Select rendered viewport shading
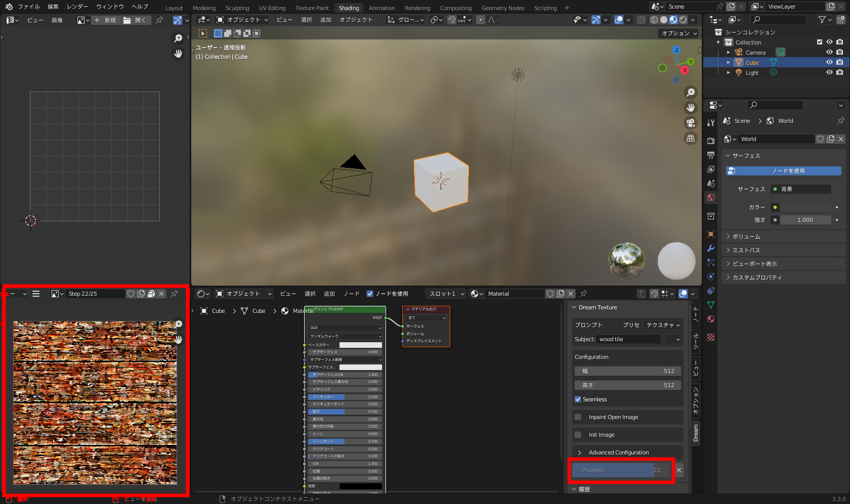Image resolution: width=850 pixels, height=504 pixels. pyautogui.click(x=683, y=20)
